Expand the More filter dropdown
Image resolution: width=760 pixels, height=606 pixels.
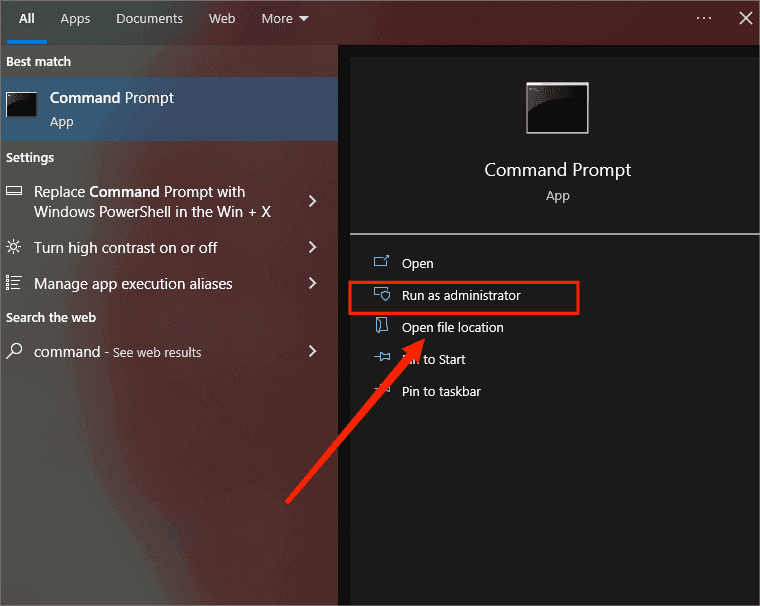pos(285,19)
